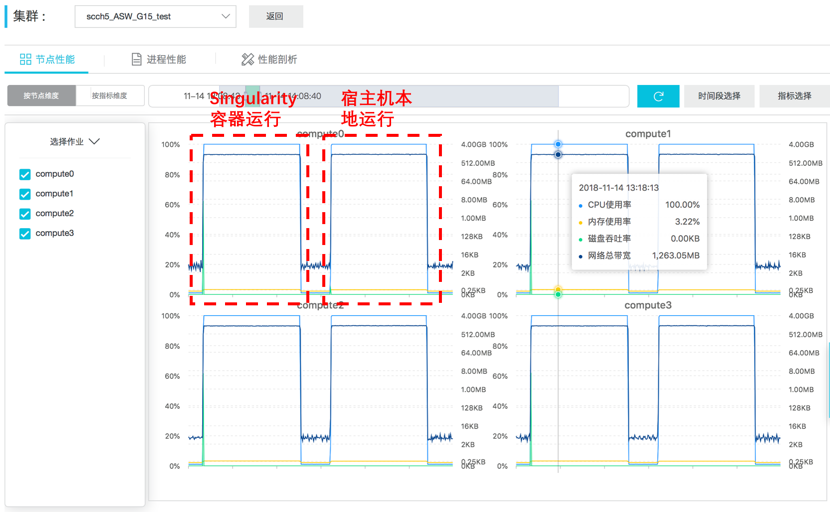
Task: Uncheck the compute1 checkbox
Action: pyautogui.click(x=25, y=194)
